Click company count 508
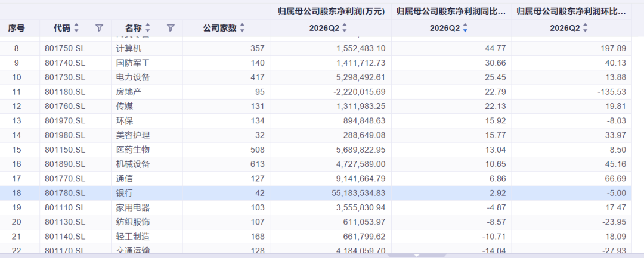 [258, 150]
